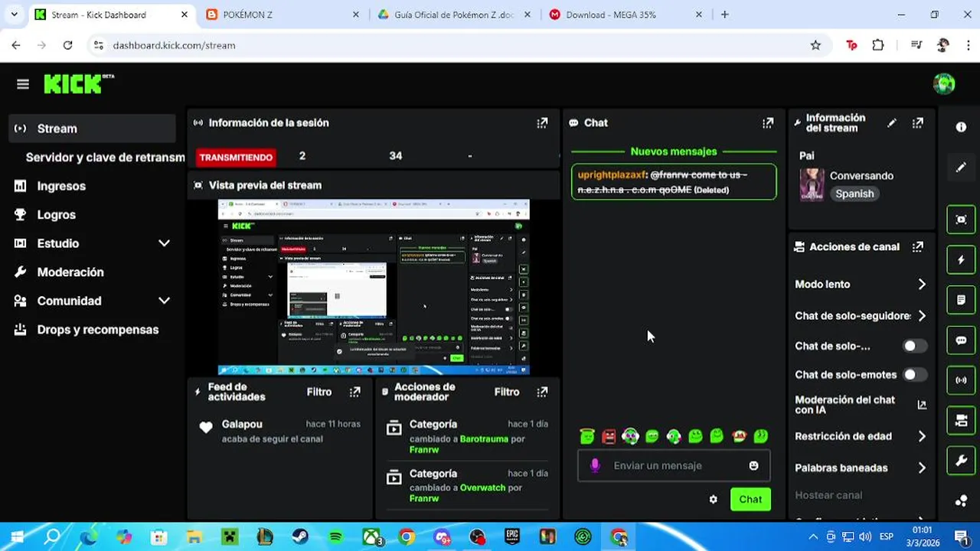Click the Barotrauma category link
The width and height of the screenshot is (980, 551).
tap(484, 439)
